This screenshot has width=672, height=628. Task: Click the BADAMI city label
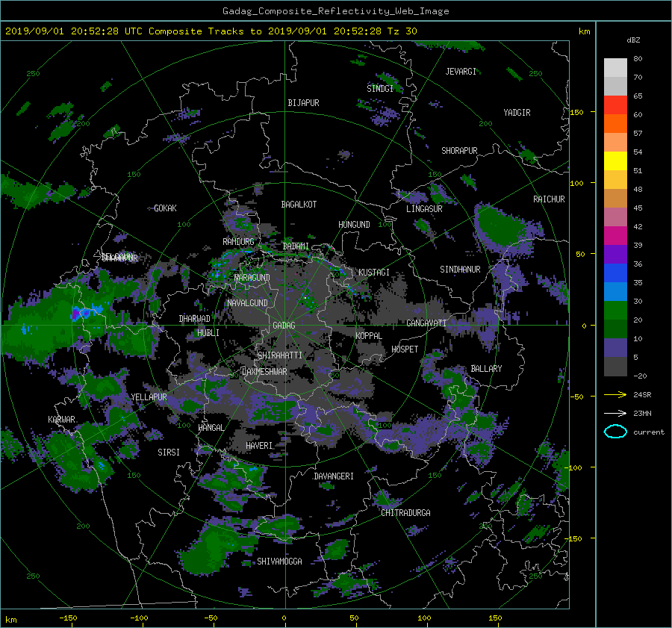pyautogui.click(x=296, y=246)
